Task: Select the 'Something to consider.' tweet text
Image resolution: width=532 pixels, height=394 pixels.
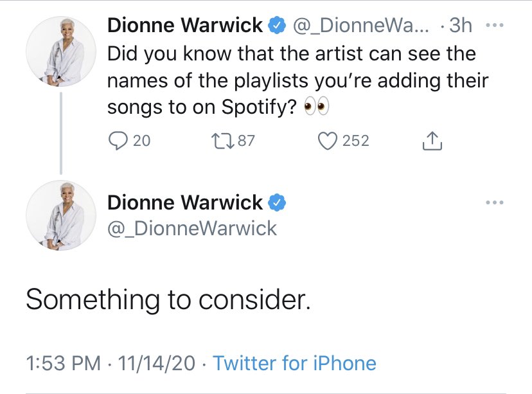Action: pyautogui.click(x=168, y=299)
